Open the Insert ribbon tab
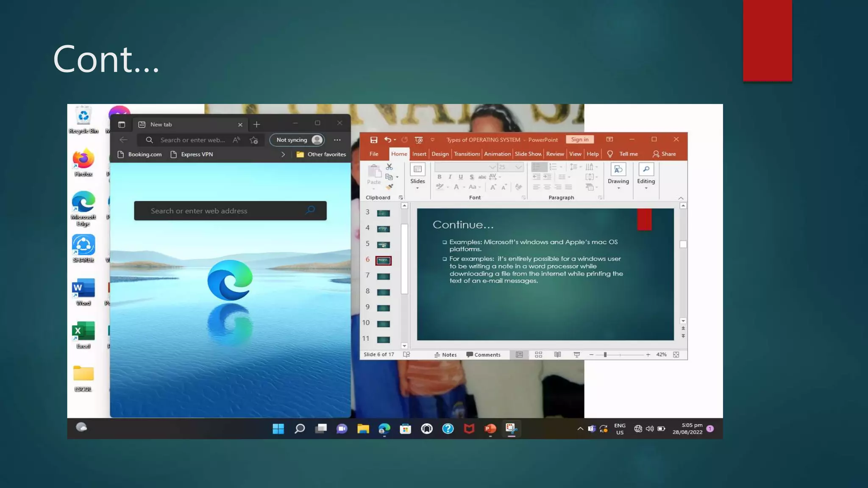868x488 pixels. pyautogui.click(x=419, y=154)
